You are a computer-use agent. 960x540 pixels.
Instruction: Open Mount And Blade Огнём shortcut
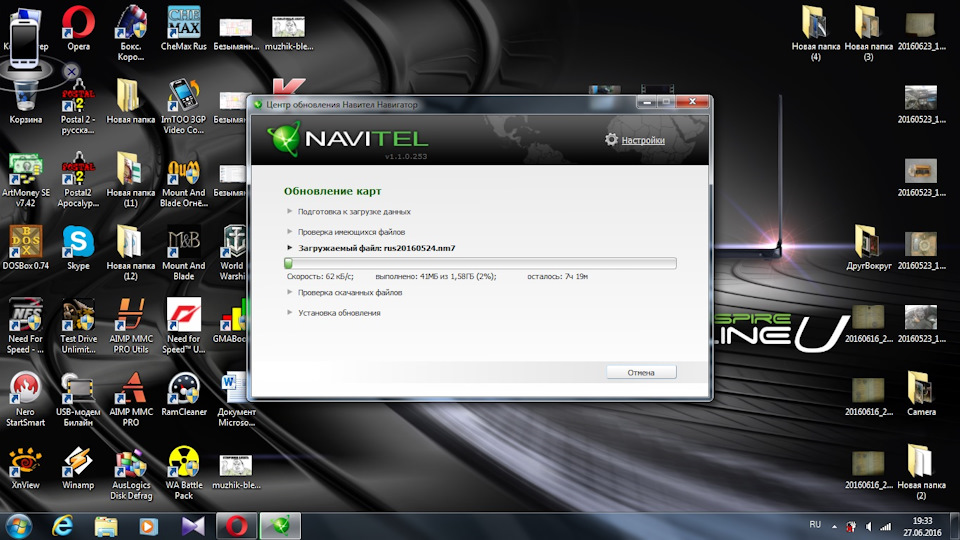tap(184, 181)
